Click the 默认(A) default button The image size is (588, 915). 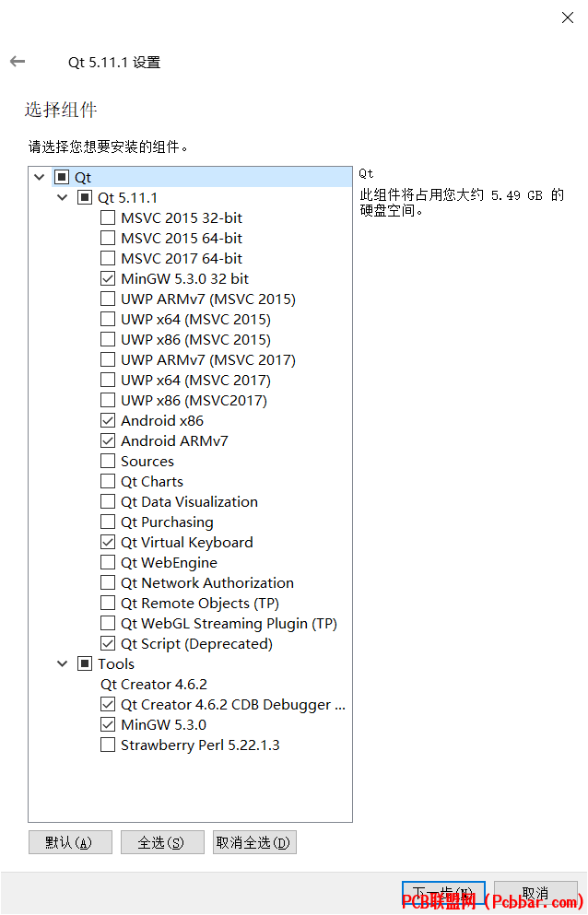(x=70, y=842)
